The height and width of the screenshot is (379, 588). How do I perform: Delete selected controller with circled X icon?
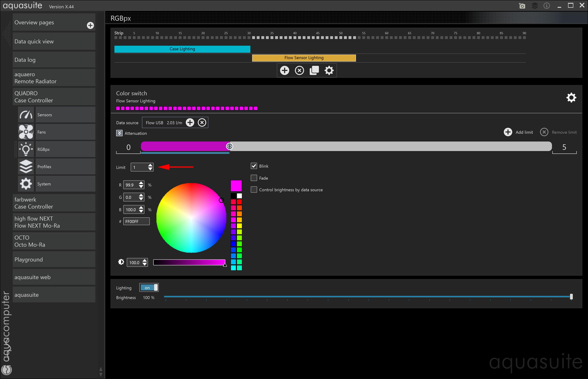coord(299,71)
